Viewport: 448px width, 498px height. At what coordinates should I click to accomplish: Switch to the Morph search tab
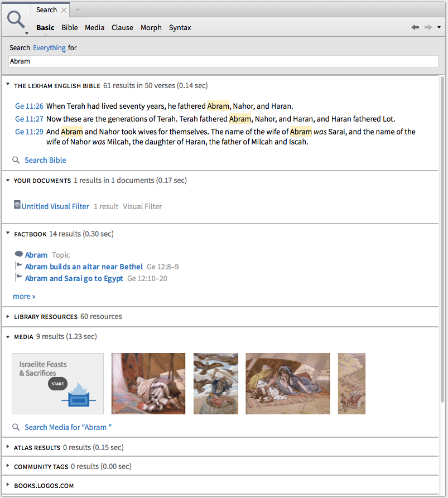coord(151,27)
